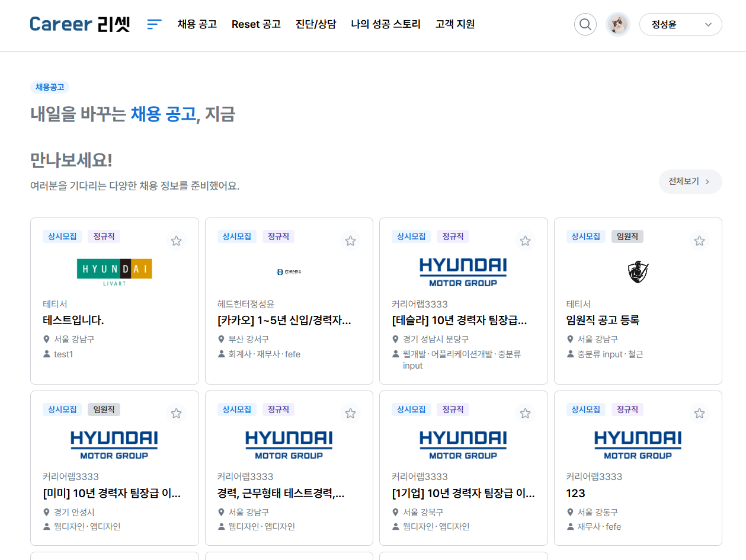Viewport: 746px width, 560px height.
Task: Open 나의 성공 스토리 menu
Action: 386,24
